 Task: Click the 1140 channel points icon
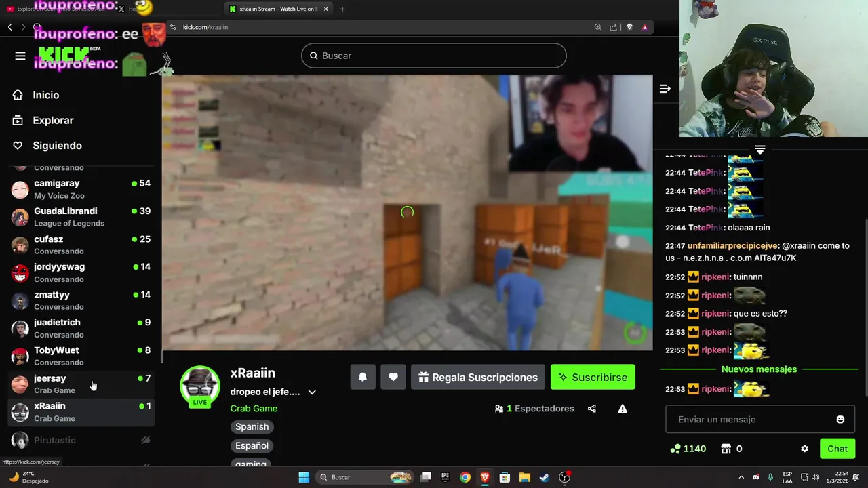(675, 449)
